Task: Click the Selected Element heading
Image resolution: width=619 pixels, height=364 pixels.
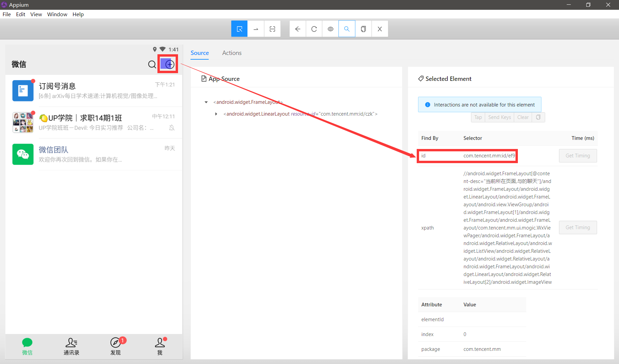Action: coord(445,79)
